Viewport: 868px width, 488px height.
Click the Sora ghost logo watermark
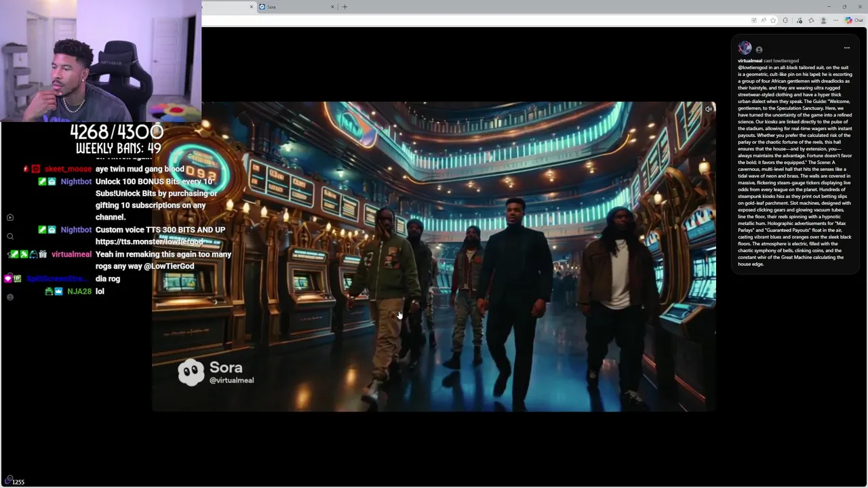pyautogui.click(x=191, y=372)
